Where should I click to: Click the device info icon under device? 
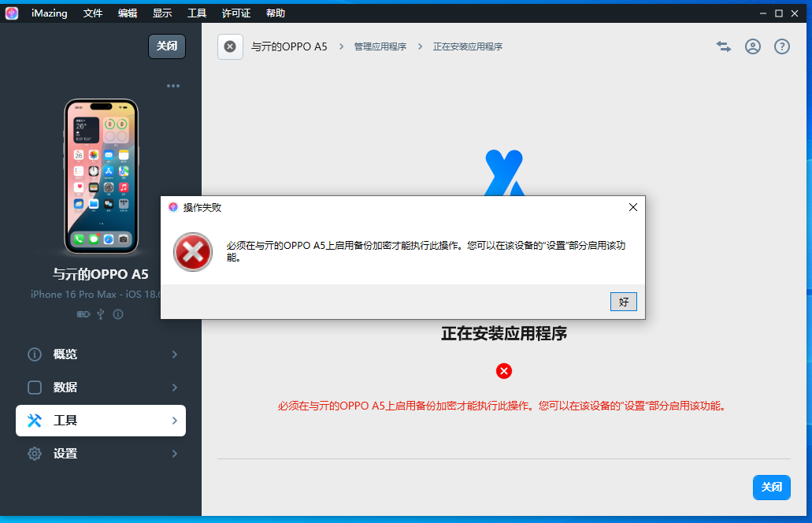118,314
